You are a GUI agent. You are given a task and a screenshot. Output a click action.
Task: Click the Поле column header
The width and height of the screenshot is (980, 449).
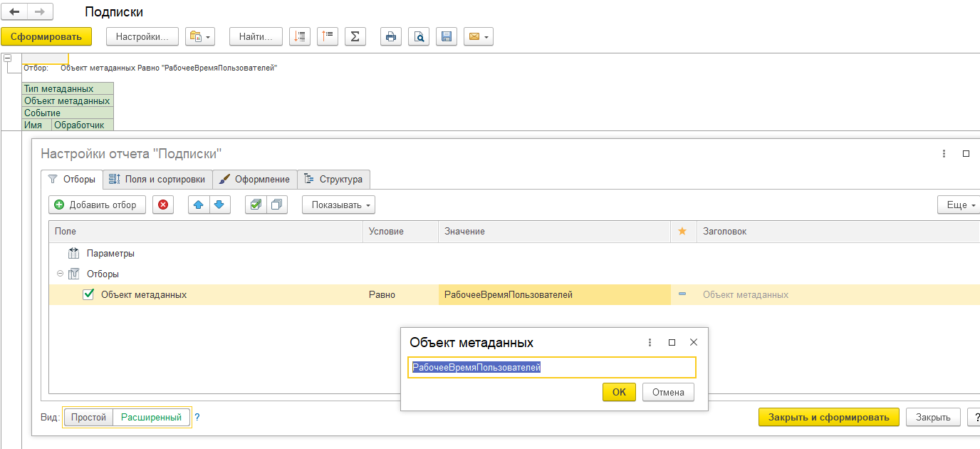(206, 232)
